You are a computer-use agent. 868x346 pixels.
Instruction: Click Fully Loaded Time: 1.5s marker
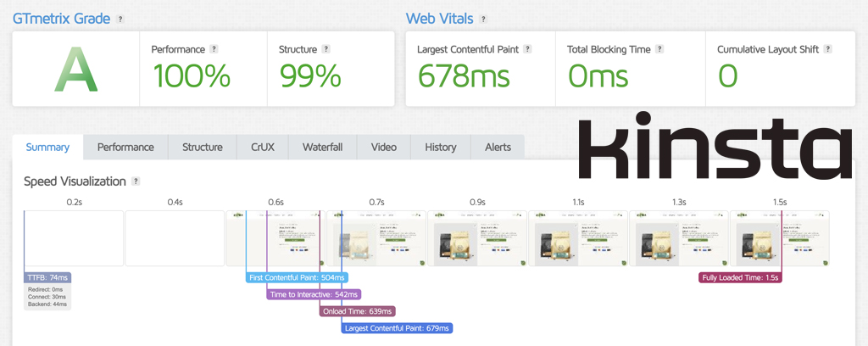[x=740, y=278]
